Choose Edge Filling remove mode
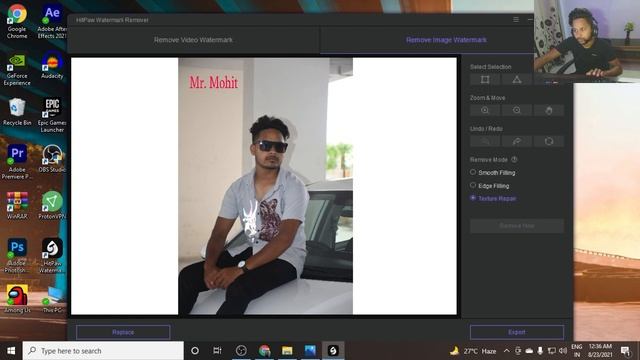Image resolution: width=640 pixels, height=360 pixels. click(x=490, y=186)
